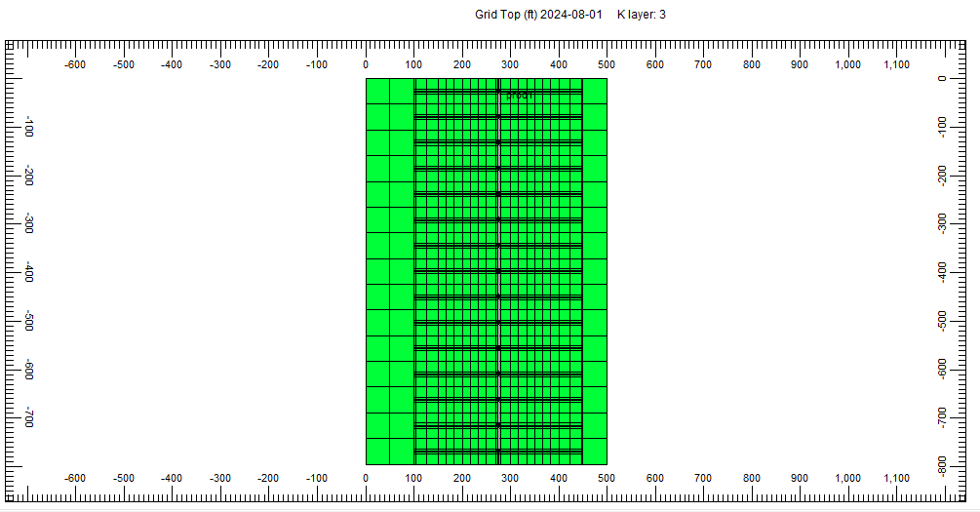Click the '-800' label on the right axis

pos(943,466)
